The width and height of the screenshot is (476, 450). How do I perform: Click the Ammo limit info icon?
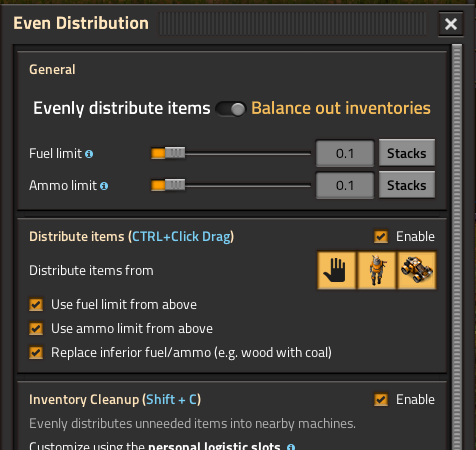[x=104, y=186]
